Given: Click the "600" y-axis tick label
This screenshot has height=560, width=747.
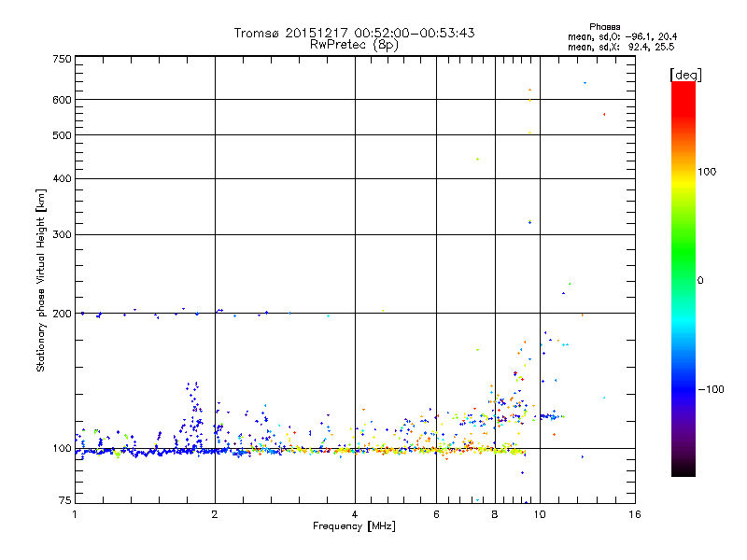Looking at the screenshot, I should pyautogui.click(x=62, y=100).
